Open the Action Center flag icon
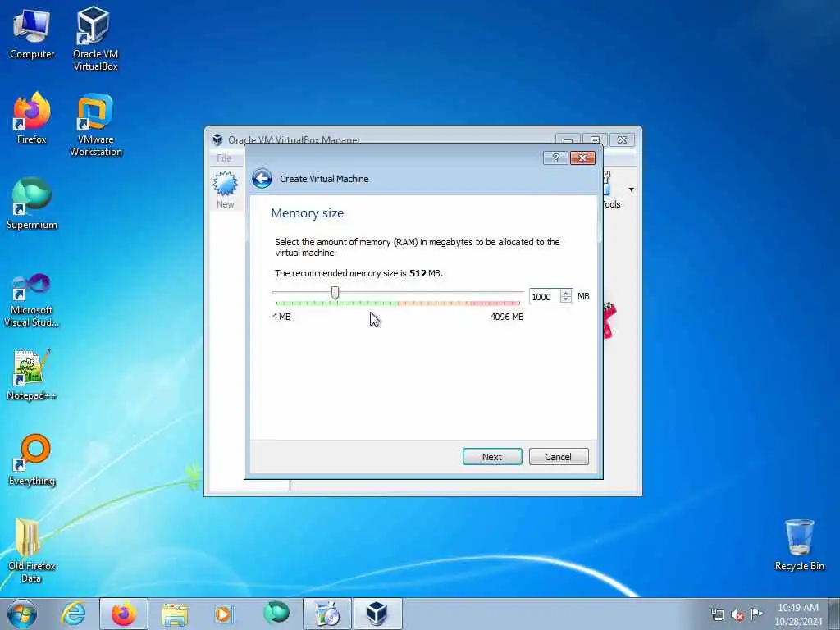This screenshot has width=840, height=630. 756,614
